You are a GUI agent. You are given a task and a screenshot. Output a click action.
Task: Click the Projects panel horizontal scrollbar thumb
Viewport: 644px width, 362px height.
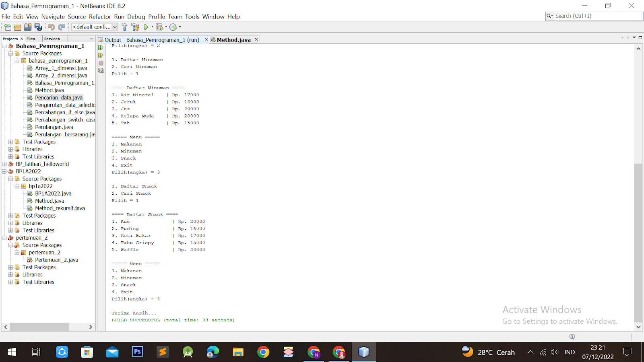point(39,327)
